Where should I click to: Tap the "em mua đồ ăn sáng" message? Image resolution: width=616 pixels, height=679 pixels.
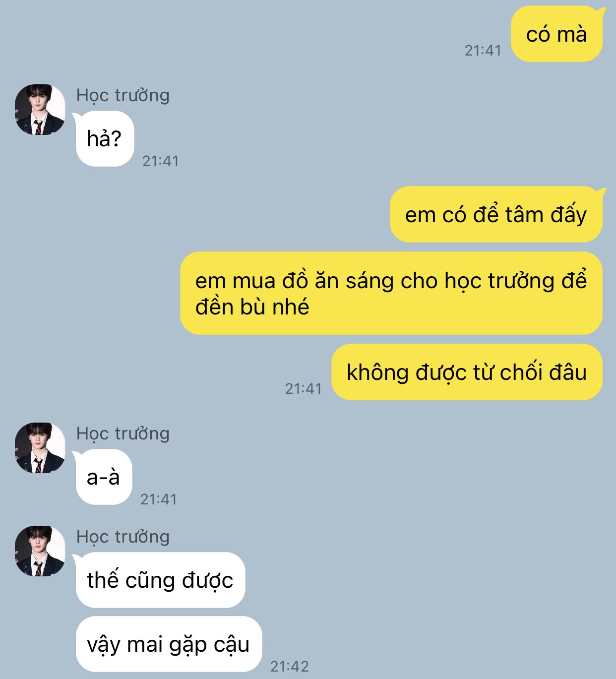click(391, 293)
